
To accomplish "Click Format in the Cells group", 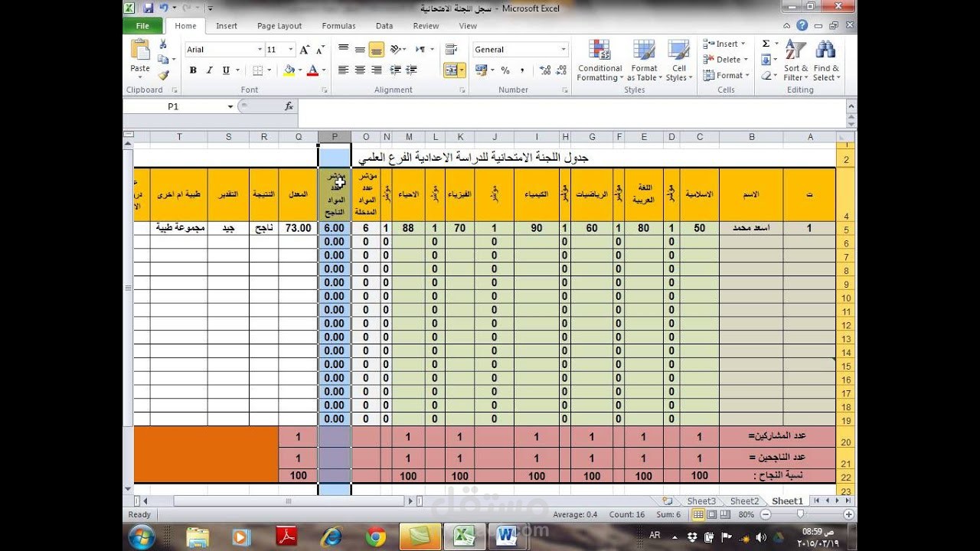I will 725,76.
